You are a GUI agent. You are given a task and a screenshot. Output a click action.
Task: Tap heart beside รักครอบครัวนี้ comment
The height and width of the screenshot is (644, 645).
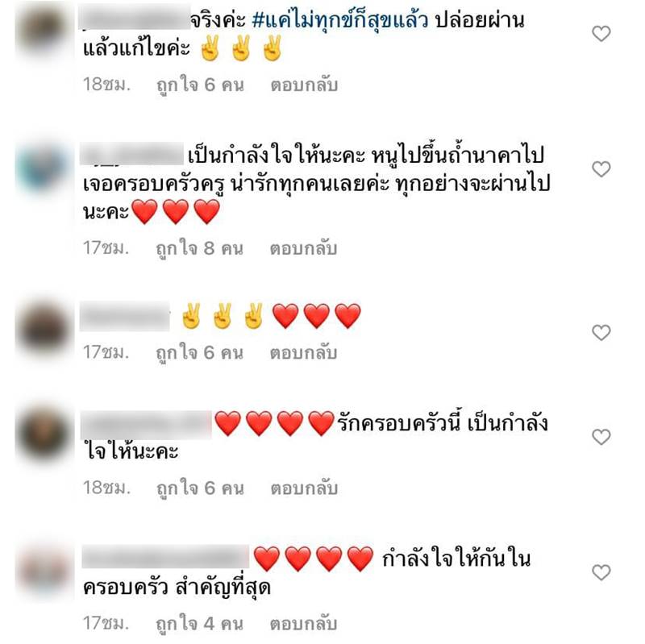601,437
